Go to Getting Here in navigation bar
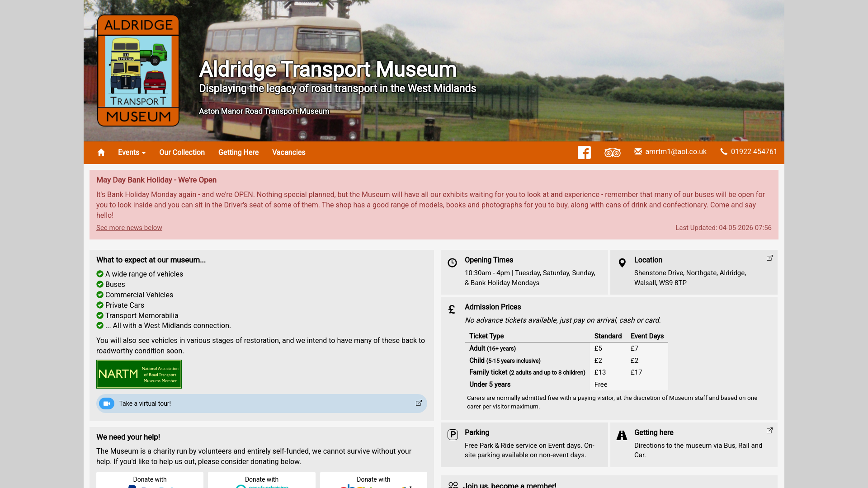The height and width of the screenshot is (488, 868). pyautogui.click(x=238, y=153)
